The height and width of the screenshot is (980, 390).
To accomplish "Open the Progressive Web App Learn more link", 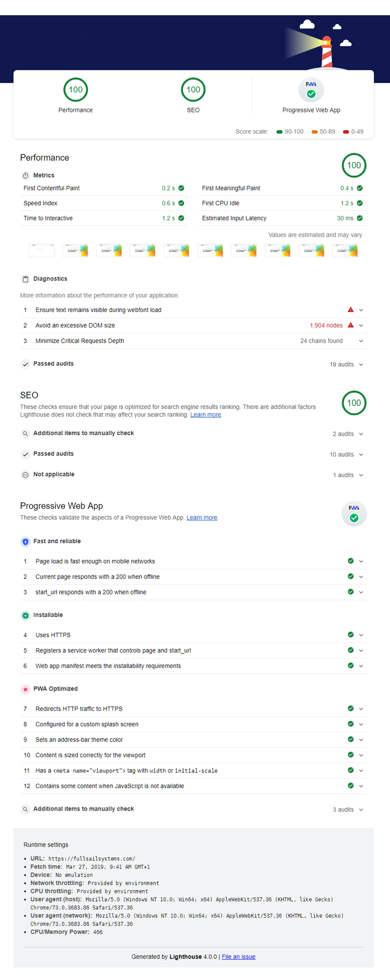I will pyautogui.click(x=202, y=517).
